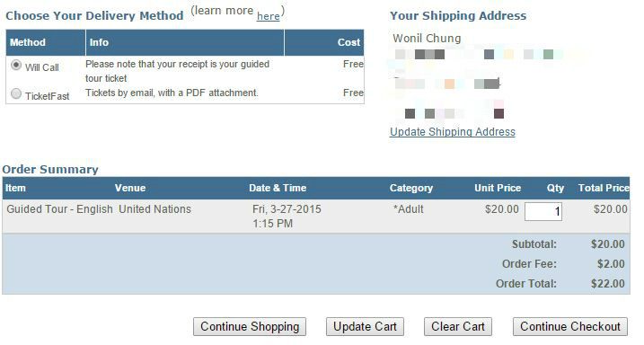
Task: Click the Order Total amount $22.00
Action: pyautogui.click(x=608, y=284)
